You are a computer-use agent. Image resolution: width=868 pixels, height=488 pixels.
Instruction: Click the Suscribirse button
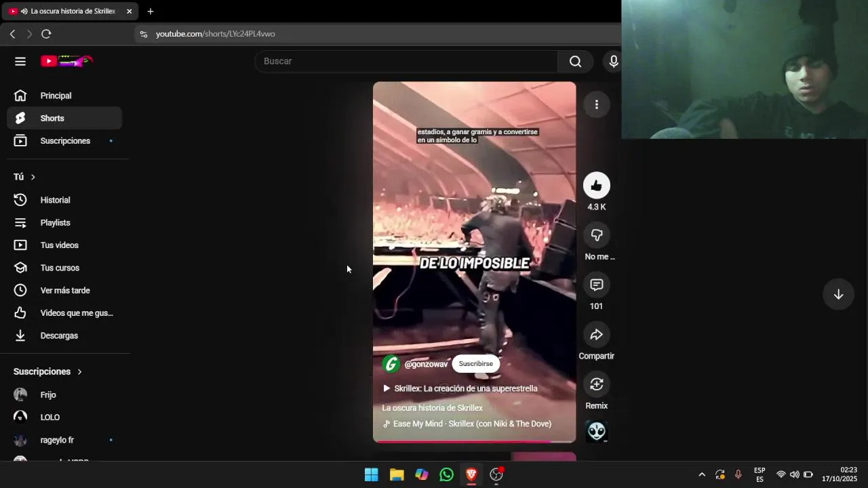[475, 364]
